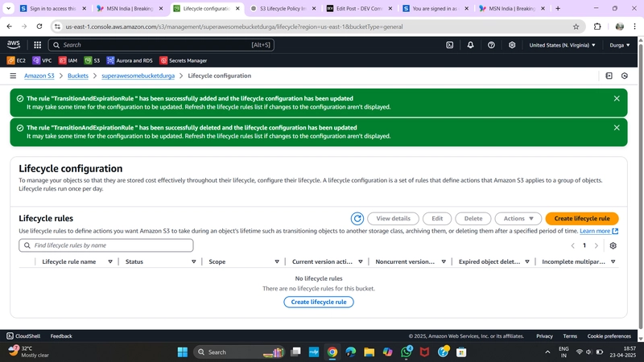The height and width of the screenshot is (362, 644).
Task: Click the Feedback footer link
Action: (x=61, y=336)
